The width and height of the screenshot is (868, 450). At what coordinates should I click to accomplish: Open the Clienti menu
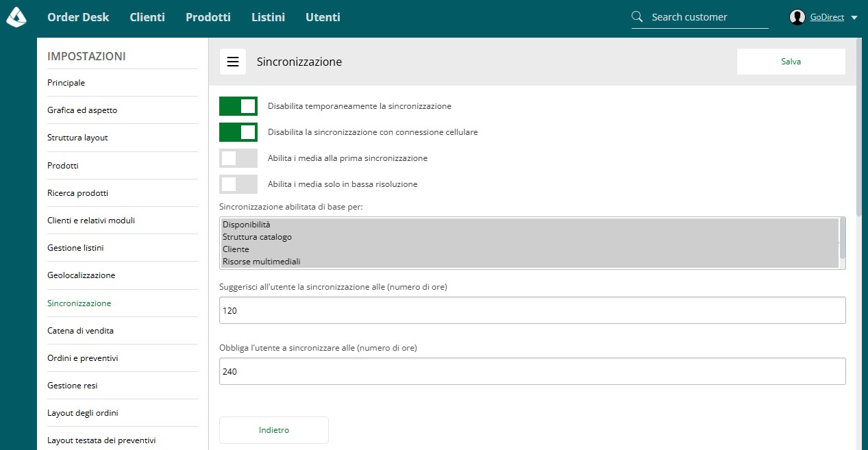(147, 17)
